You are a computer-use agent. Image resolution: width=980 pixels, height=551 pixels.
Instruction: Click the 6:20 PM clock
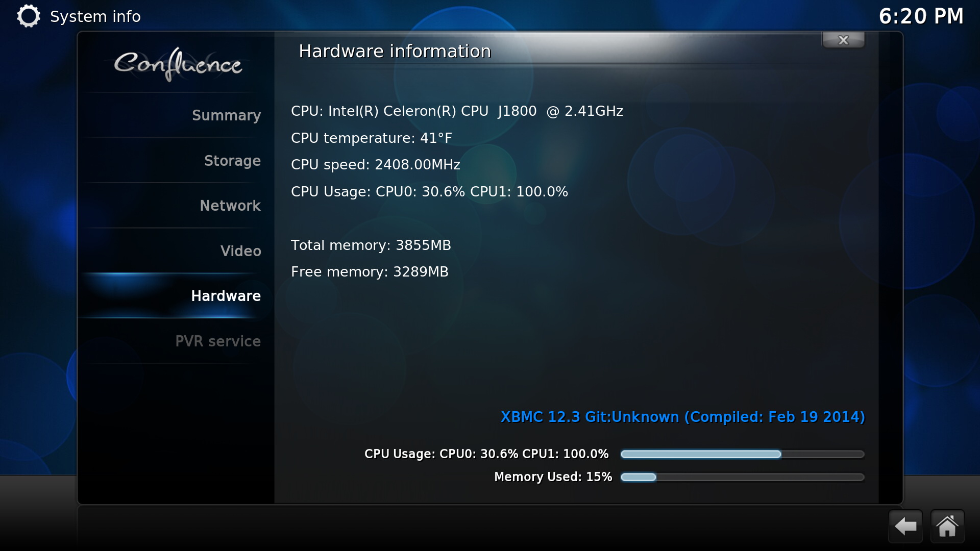pyautogui.click(x=921, y=16)
